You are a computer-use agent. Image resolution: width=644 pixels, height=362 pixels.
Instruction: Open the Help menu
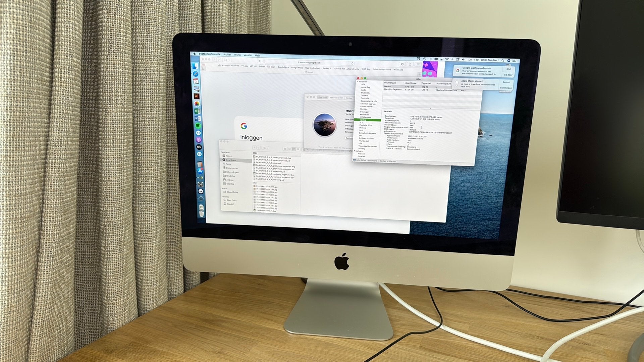(257, 55)
